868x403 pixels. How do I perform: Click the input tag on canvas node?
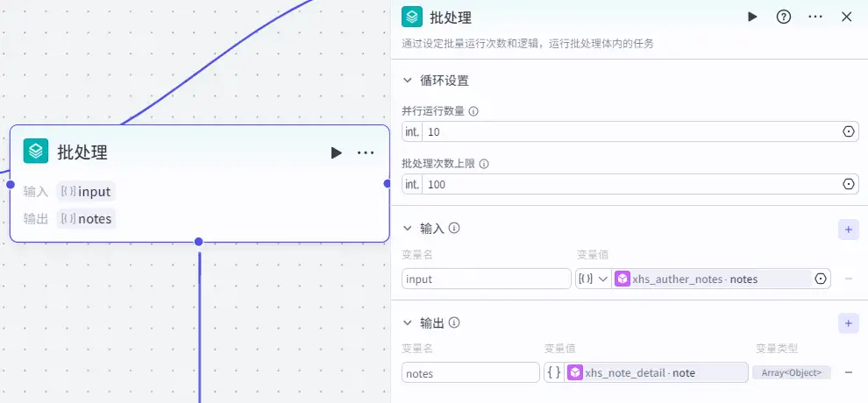86,192
